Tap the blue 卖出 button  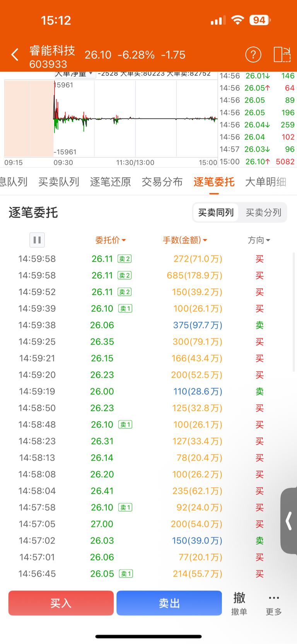(169, 603)
